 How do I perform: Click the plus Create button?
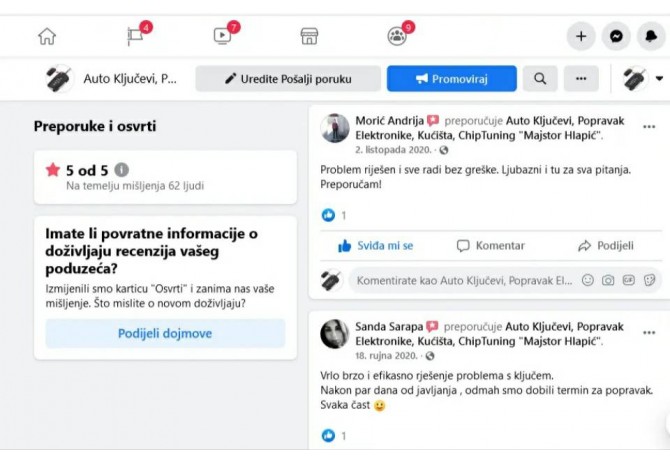(581, 36)
